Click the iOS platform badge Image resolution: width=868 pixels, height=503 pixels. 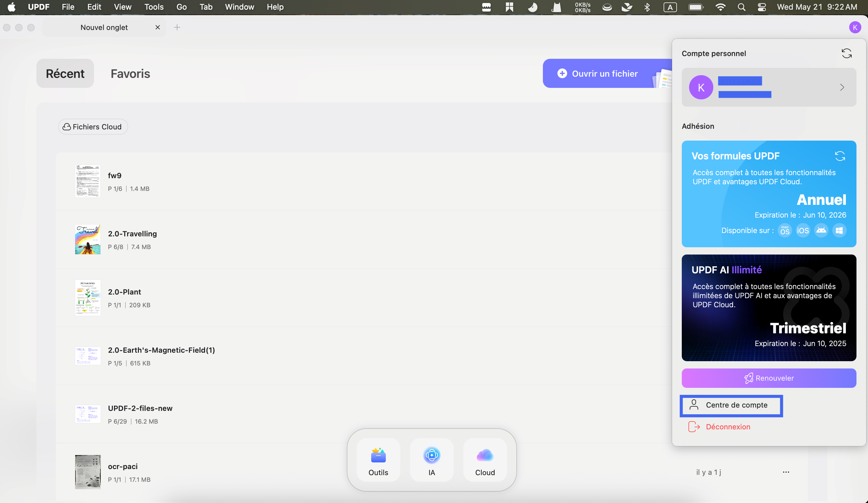pyautogui.click(x=802, y=230)
